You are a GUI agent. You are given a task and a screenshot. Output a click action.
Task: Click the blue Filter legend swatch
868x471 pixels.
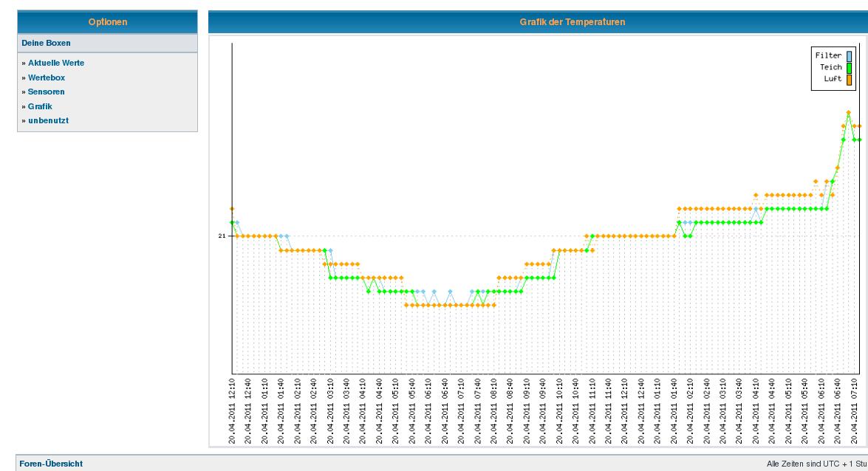[x=850, y=55]
